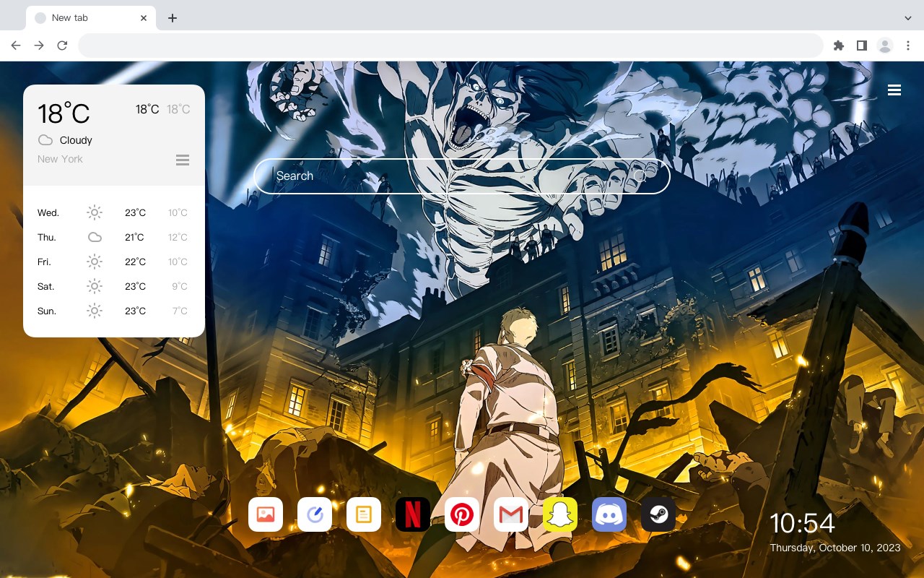The image size is (924, 578).
Task: Click the Cloudy condition text
Action: [76, 140]
